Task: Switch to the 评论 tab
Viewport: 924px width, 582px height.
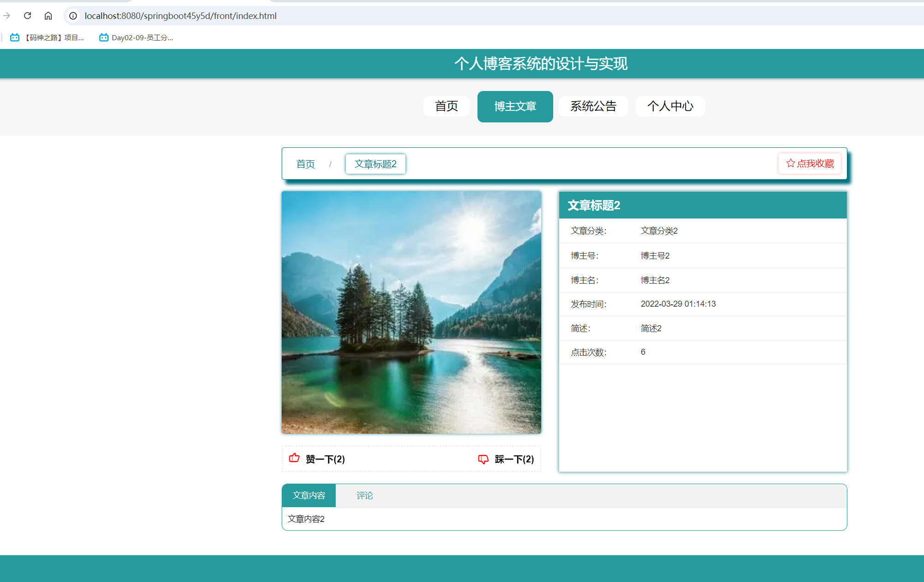Action: (x=364, y=496)
